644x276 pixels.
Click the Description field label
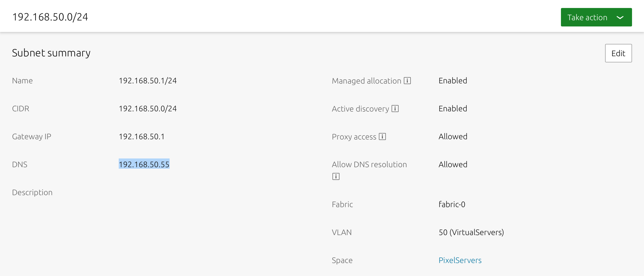32,192
